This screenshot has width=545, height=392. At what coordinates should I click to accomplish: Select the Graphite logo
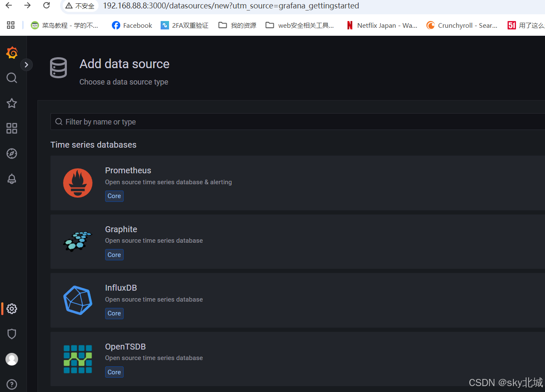pos(78,241)
